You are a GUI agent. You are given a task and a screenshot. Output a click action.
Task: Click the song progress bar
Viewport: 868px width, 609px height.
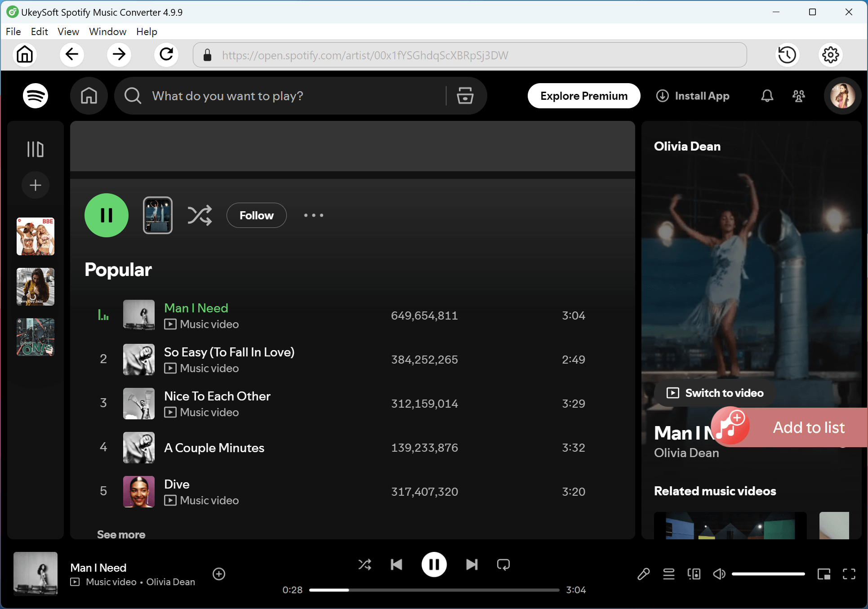point(434,590)
